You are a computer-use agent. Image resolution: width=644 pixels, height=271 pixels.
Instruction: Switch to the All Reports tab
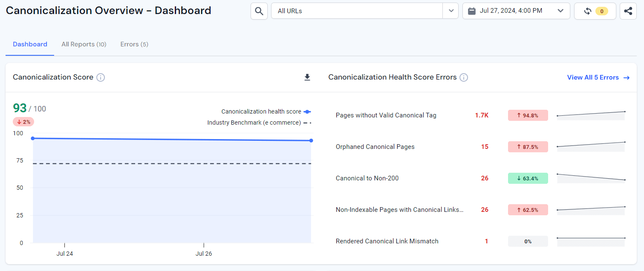click(x=84, y=44)
